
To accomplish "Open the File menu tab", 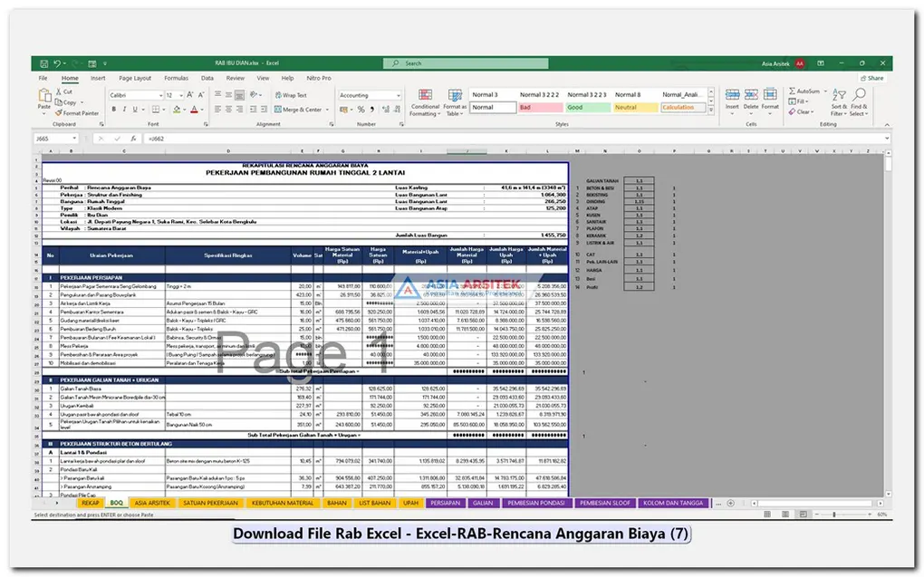I will [43, 78].
